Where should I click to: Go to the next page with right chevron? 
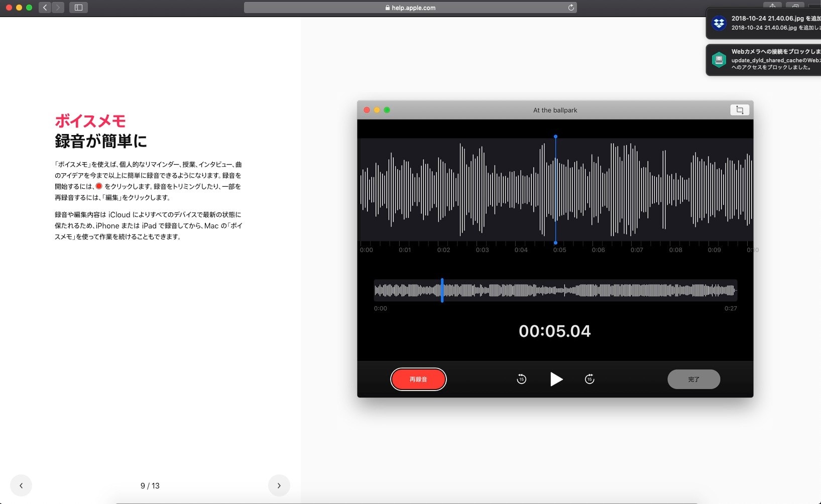point(279,485)
